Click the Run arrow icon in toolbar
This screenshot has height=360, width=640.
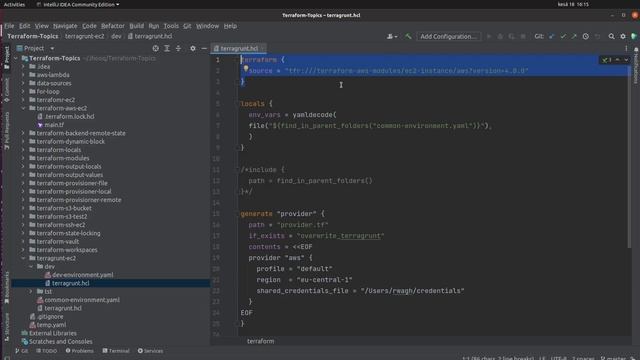[x=489, y=36]
